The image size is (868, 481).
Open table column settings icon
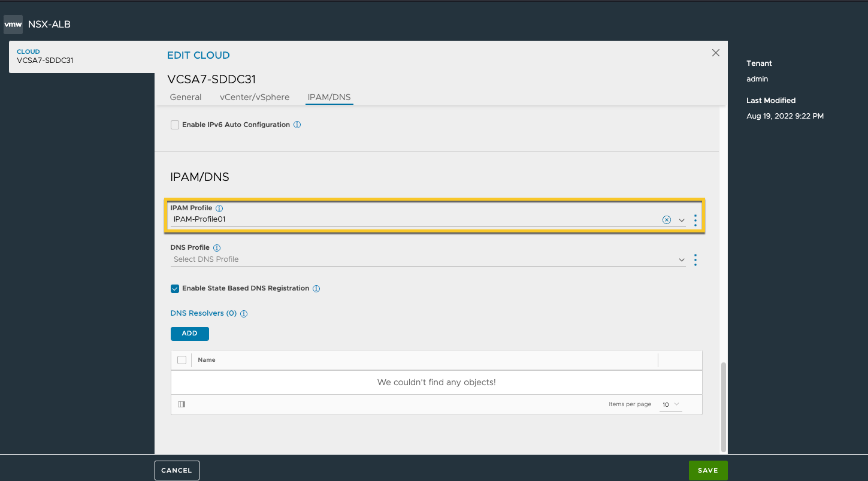[182, 404]
